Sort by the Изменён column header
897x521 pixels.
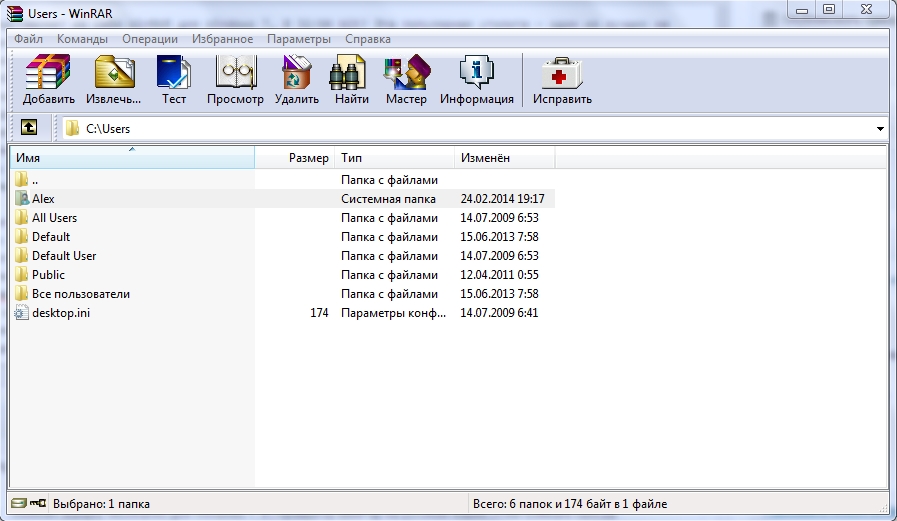point(505,157)
